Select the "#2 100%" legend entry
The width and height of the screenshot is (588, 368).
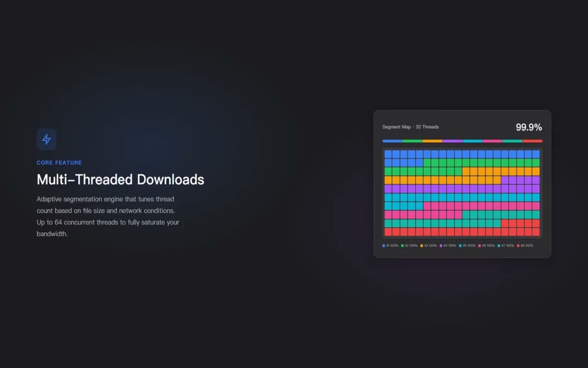[x=410, y=246]
